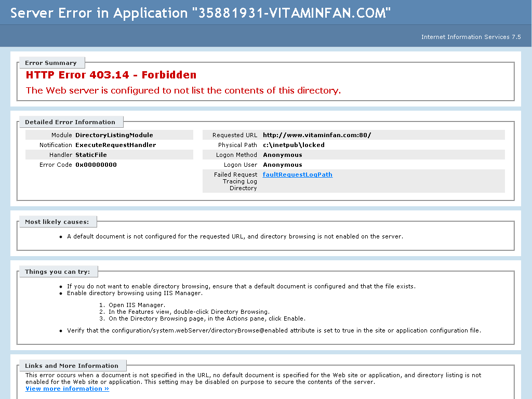Click the ensure a default document is configured tip
Viewport: 532px width, 399px height.
pos(241,286)
